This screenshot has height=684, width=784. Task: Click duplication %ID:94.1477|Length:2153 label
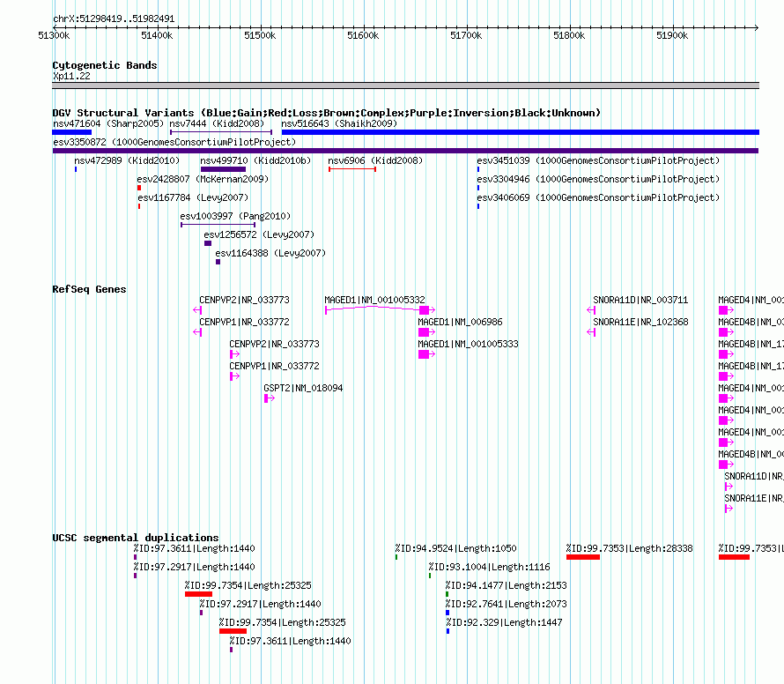click(506, 585)
